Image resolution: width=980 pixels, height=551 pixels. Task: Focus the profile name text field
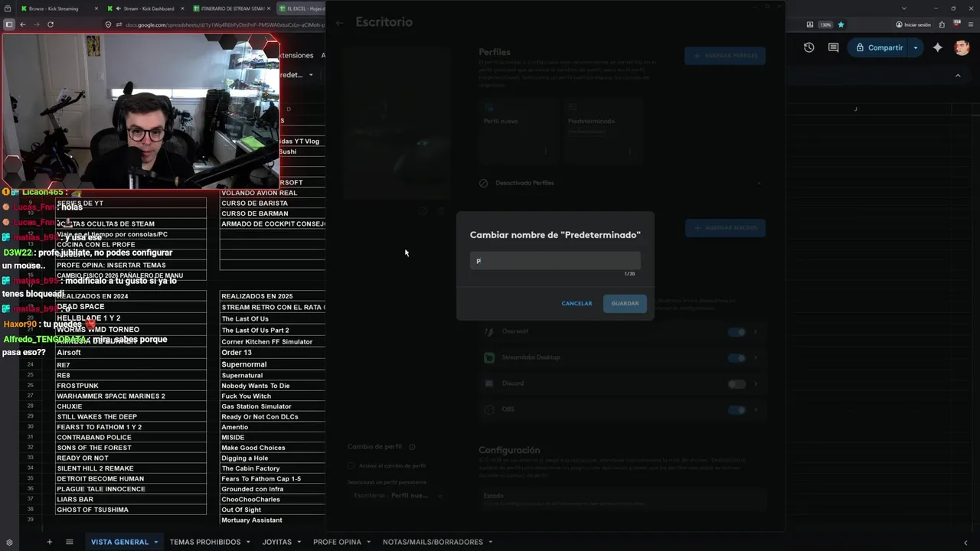coord(555,260)
